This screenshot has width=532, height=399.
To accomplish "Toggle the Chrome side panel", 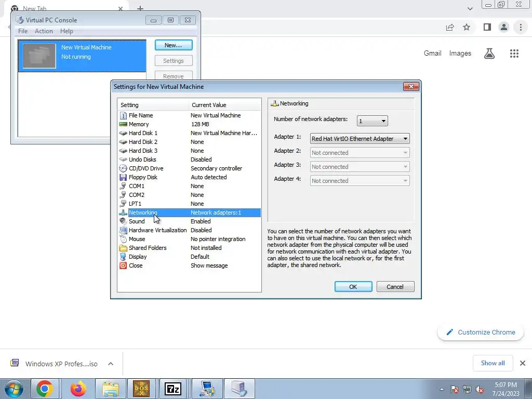I will coord(487,27).
